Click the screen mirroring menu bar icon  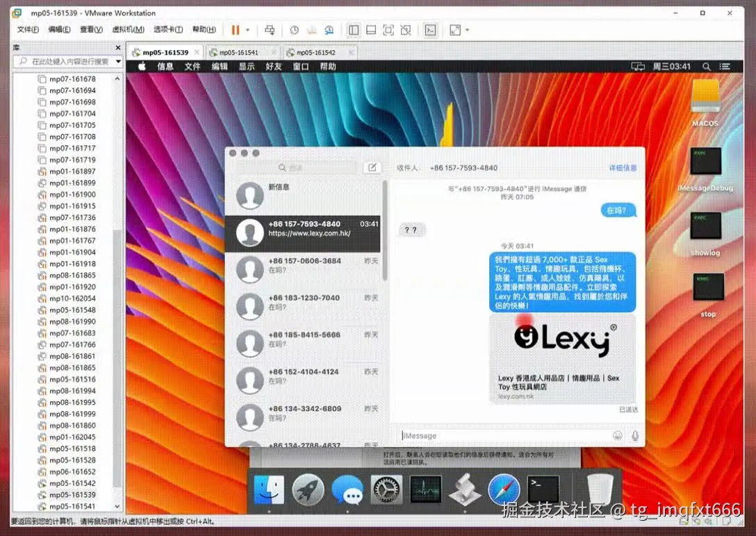point(638,67)
